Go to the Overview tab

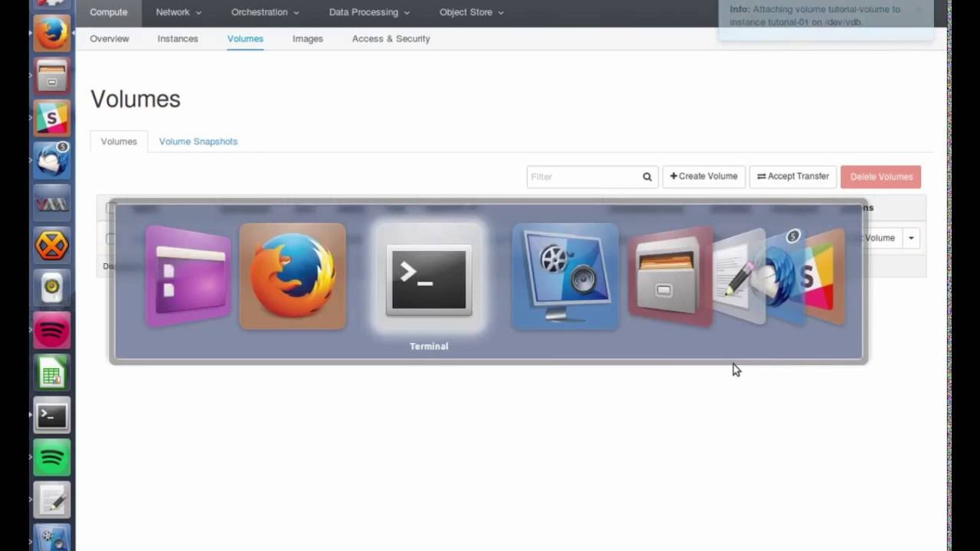pyautogui.click(x=109, y=38)
